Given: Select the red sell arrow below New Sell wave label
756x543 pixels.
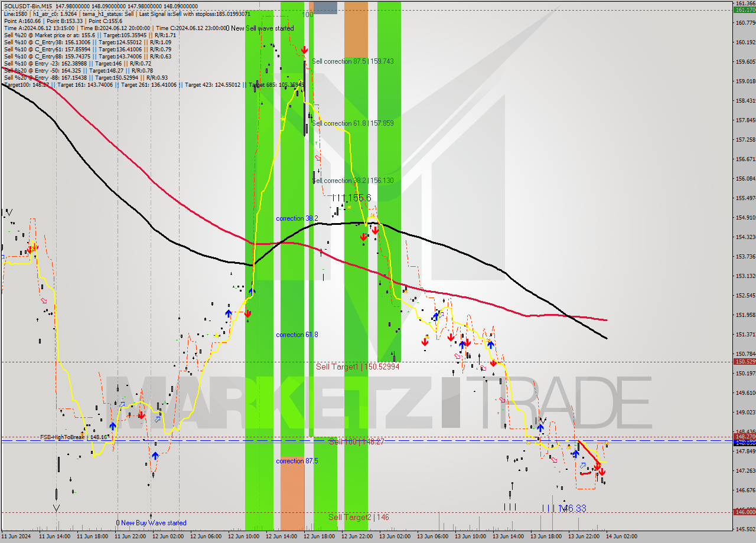Looking at the screenshot, I should click(x=305, y=50).
